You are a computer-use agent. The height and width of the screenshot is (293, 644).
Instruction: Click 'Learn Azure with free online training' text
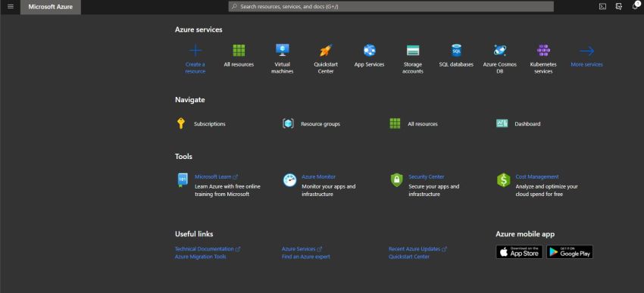coord(227,190)
